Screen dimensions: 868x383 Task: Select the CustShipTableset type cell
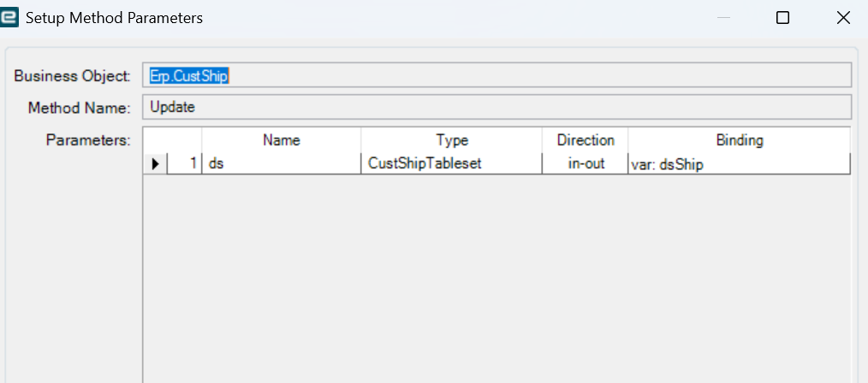point(452,164)
